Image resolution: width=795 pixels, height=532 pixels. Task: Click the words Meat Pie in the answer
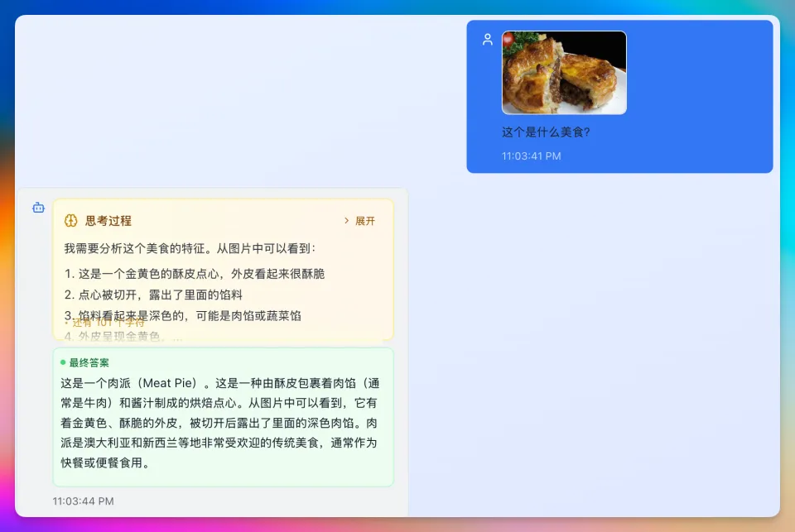tap(168, 383)
